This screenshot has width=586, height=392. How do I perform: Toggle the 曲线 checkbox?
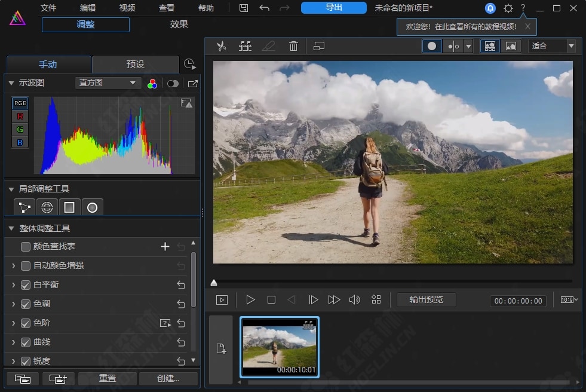pos(26,342)
